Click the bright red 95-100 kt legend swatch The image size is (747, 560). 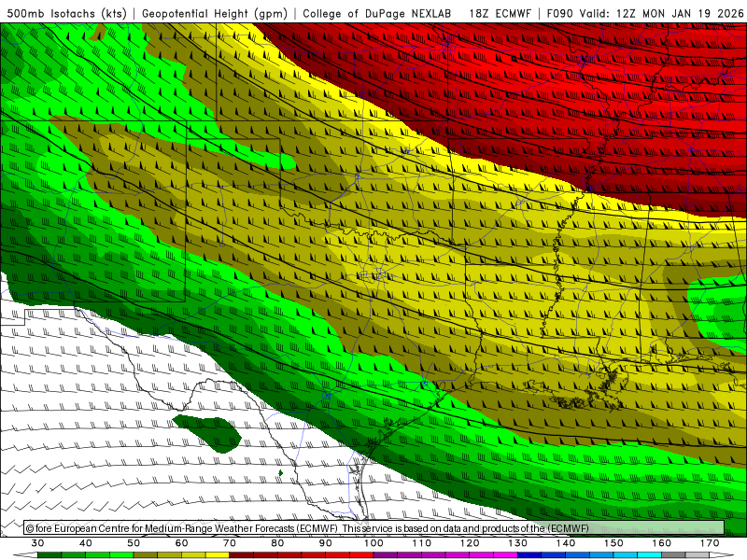[361, 555]
